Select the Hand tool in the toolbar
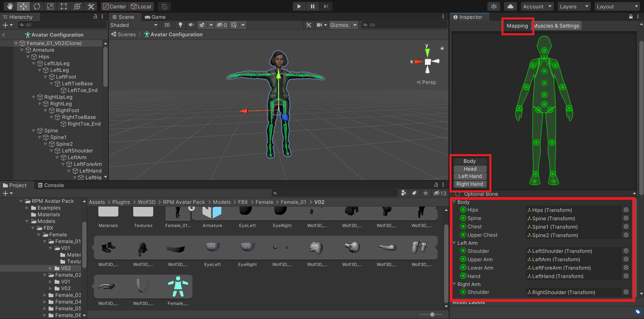Viewport: 644px width, 319px height. pos(10,6)
